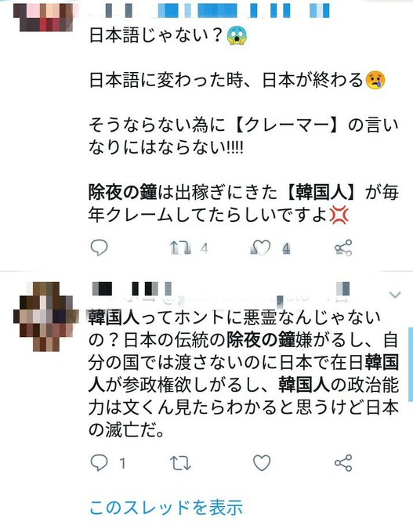The height and width of the screenshot is (532, 413).
Task: Reply to the tweet starting 韓国人ってホントに
Action: (99, 463)
